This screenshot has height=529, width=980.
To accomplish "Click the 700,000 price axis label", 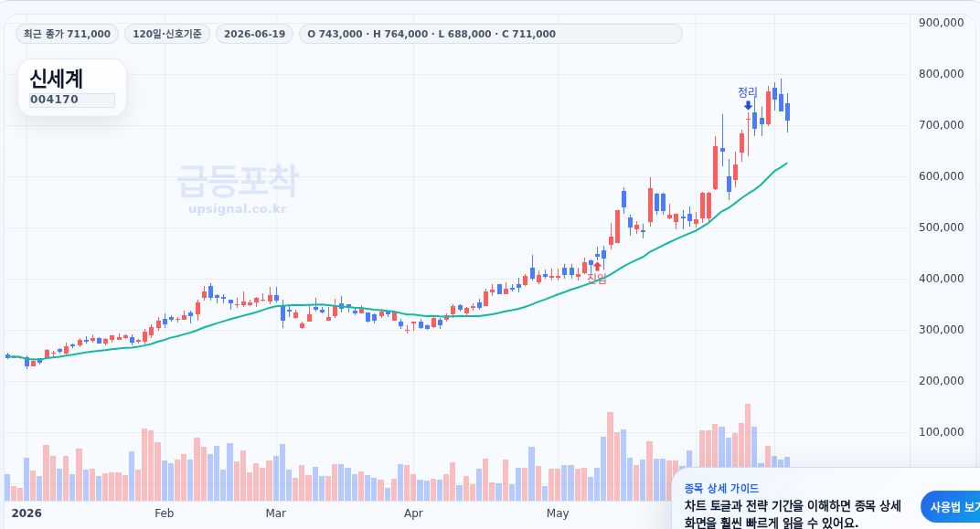I will (942, 125).
